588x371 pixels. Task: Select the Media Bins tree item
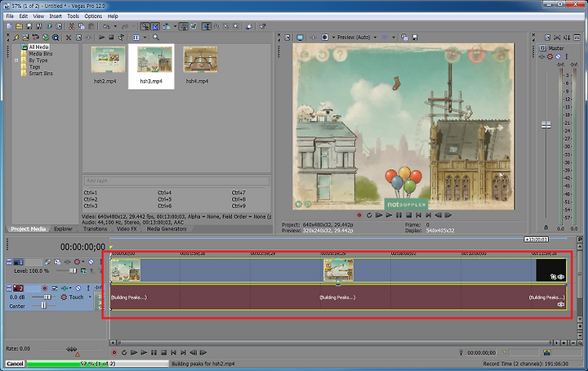coord(41,54)
